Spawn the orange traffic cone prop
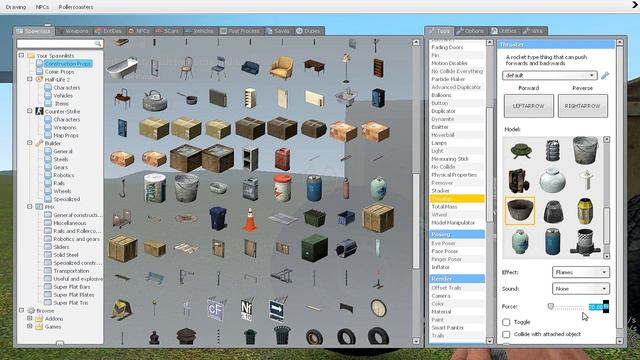The height and width of the screenshot is (360, 640). coord(250,220)
